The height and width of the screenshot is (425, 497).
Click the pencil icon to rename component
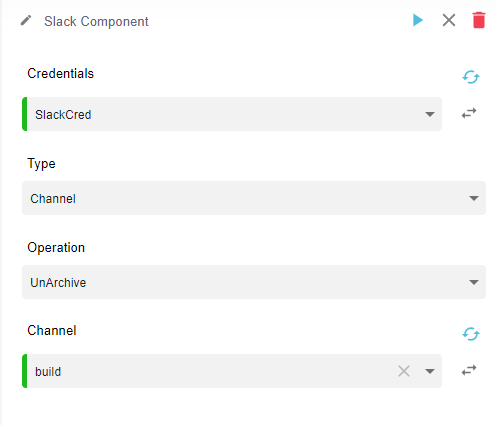pyautogui.click(x=26, y=21)
